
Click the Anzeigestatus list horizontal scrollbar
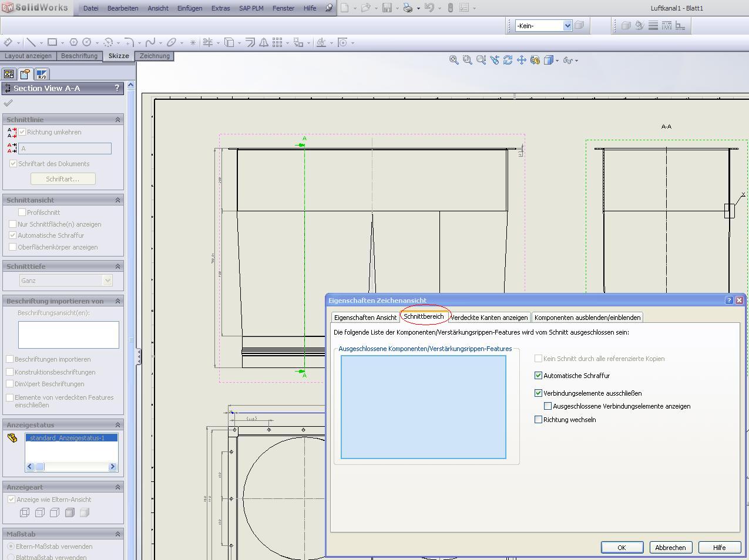71,467
